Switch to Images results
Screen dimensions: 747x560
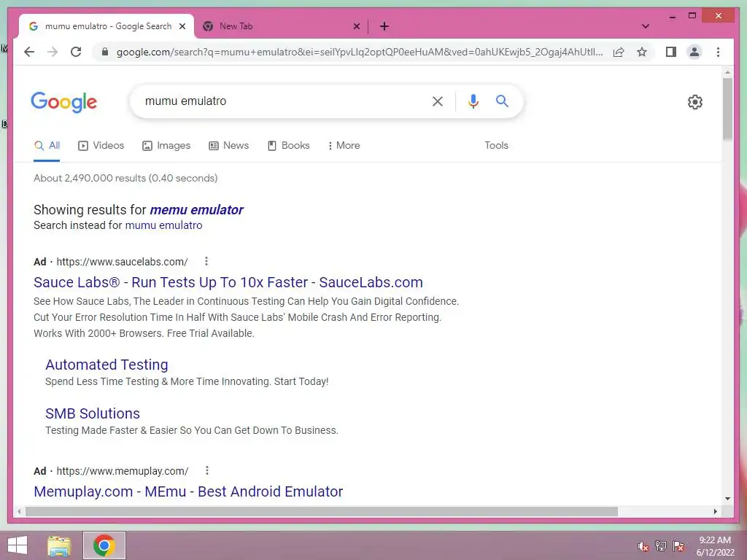pos(166,146)
